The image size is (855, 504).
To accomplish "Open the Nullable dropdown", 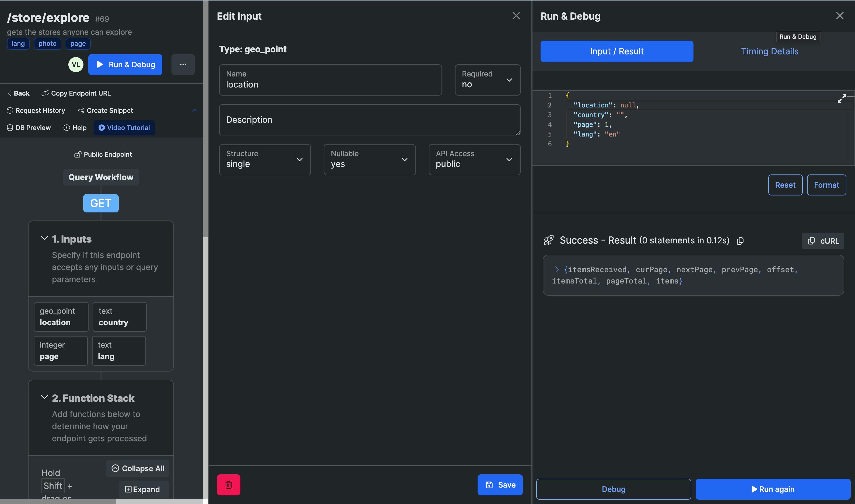I will point(370,160).
